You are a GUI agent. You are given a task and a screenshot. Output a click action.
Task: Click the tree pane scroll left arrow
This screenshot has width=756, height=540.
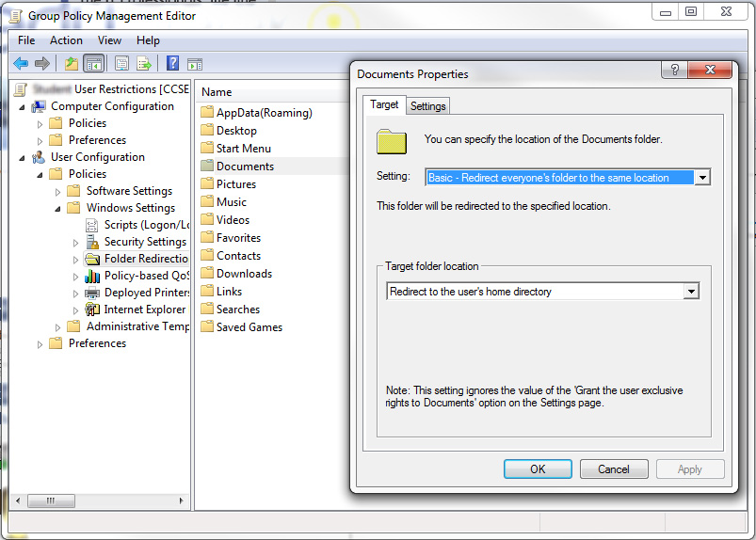[18, 500]
